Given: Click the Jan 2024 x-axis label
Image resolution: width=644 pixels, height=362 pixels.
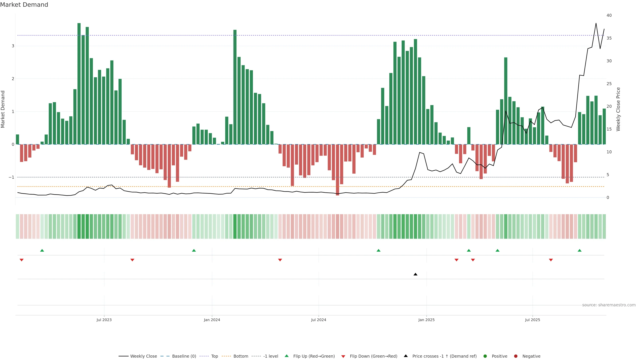Looking at the screenshot, I should point(212,320).
